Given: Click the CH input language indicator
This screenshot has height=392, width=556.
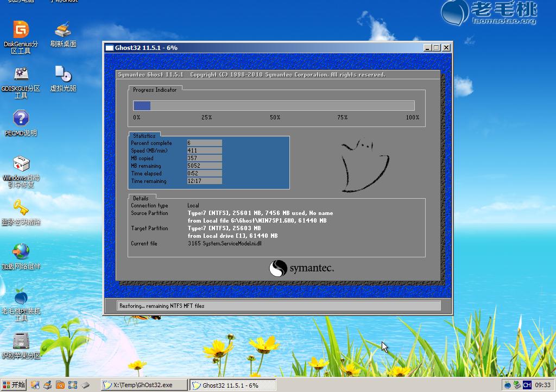Looking at the screenshot, I should pyautogui.click(x=526, y=385).
